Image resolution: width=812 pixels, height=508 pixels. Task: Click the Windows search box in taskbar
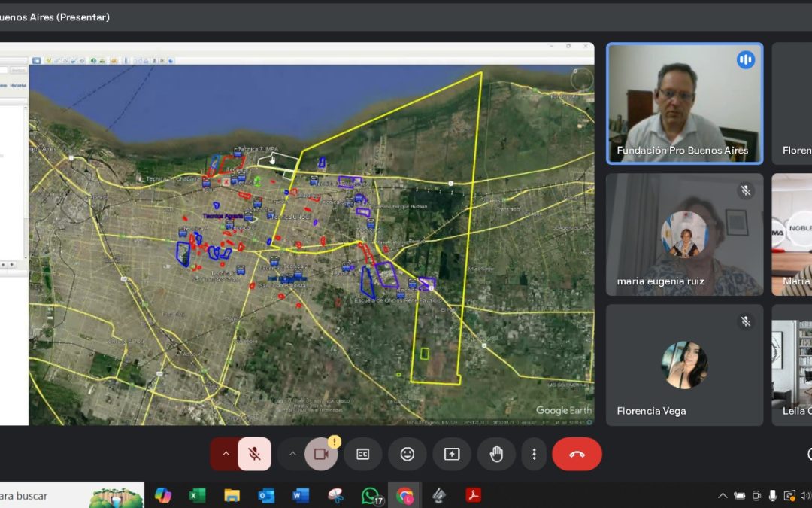pyautogui.click(x=45, y=496)
